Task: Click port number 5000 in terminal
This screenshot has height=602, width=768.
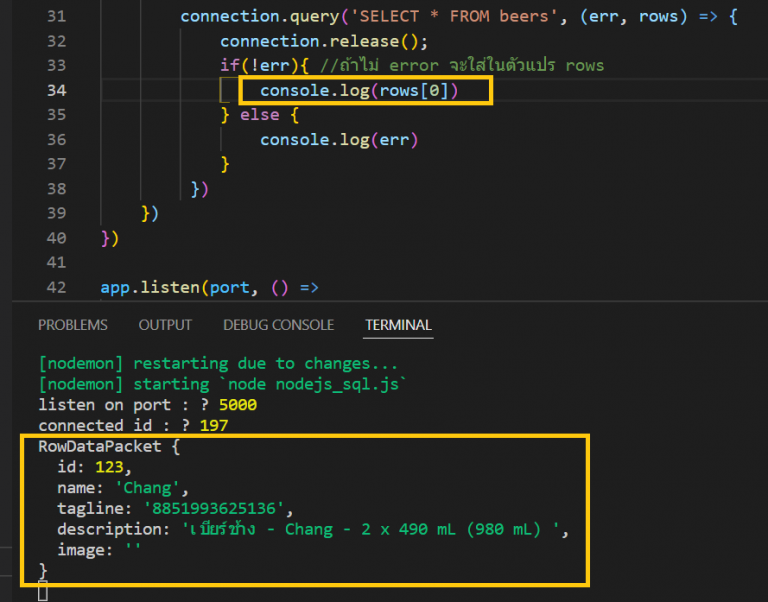Action: 238,405
